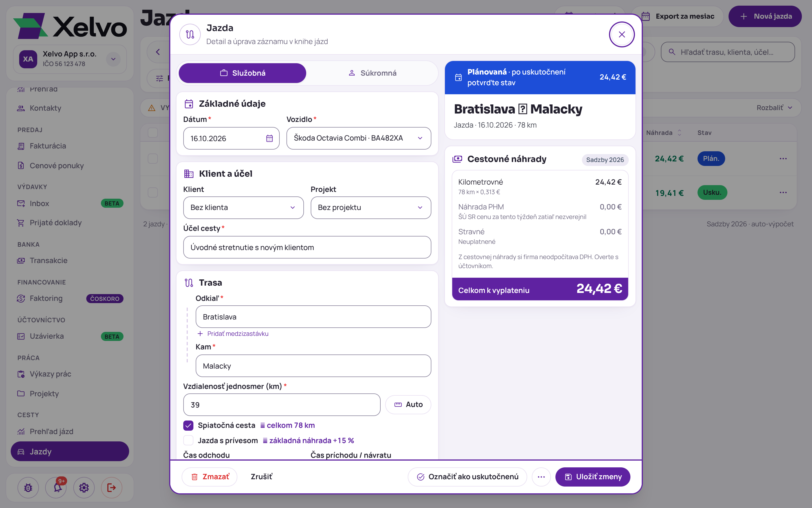
Task: Click the more options ellipsis in modal footer
Action: (541, 477)
